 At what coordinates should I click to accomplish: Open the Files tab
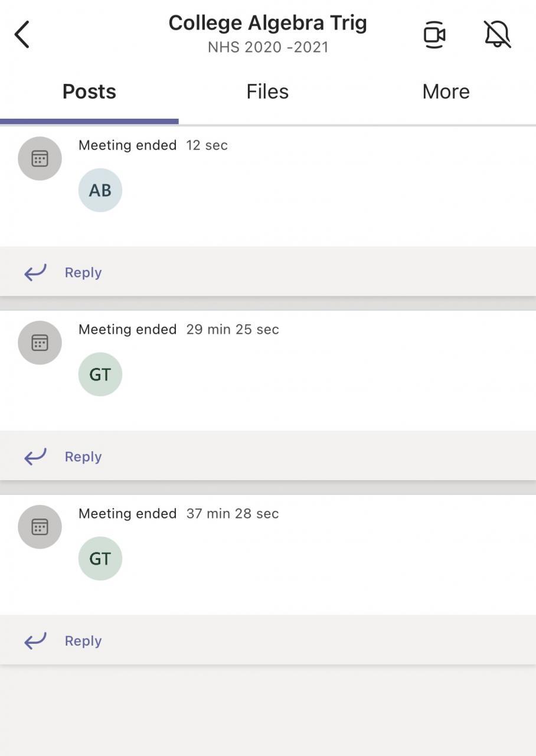point(267,92)
